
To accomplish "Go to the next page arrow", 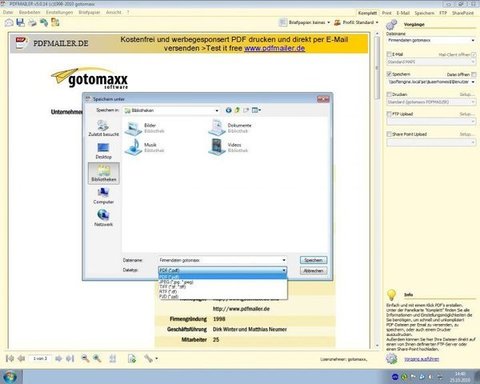I will point(58,359).
